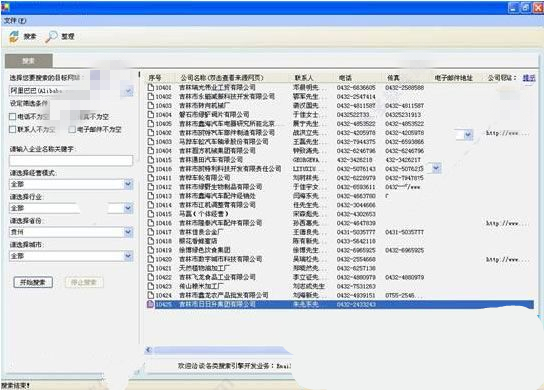
Task: Click the document icon of row 10421
Action: point(151,268)
